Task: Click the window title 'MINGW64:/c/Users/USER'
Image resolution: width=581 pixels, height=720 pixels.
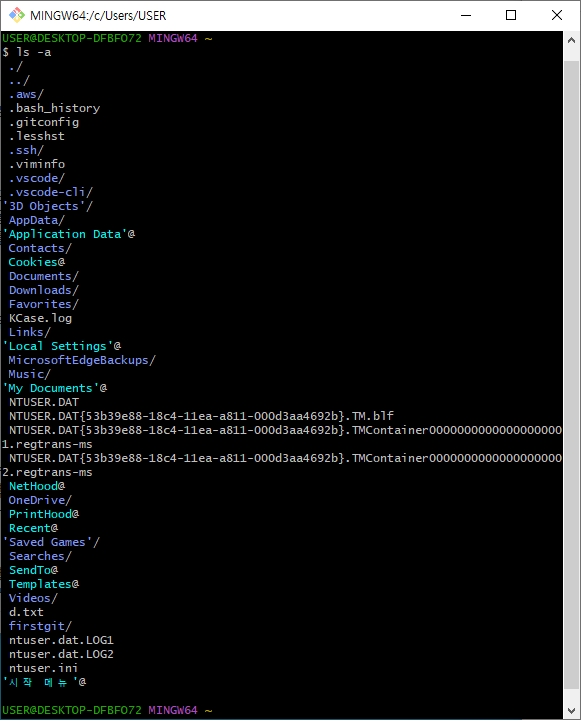Action: (98, 16)
